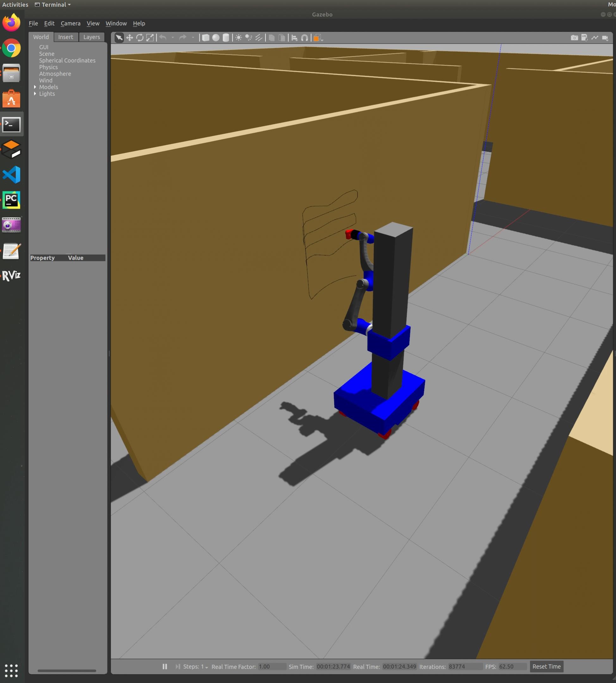This screenshot has height=683, width=616.
Task: Expand the Lights tree item
Action: pyautogui.click(x=35, y=94)
